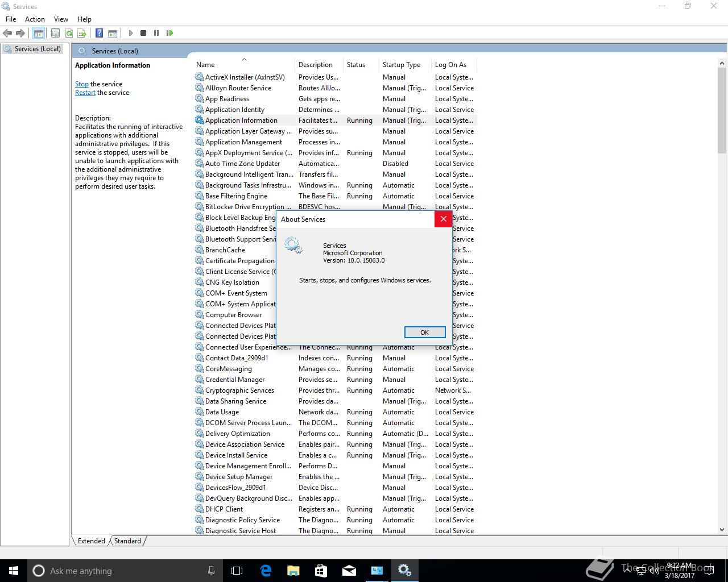Open File Explorer from the taskbar
The height and width of the screenshot is (582, 728).
tap(293, 571)
